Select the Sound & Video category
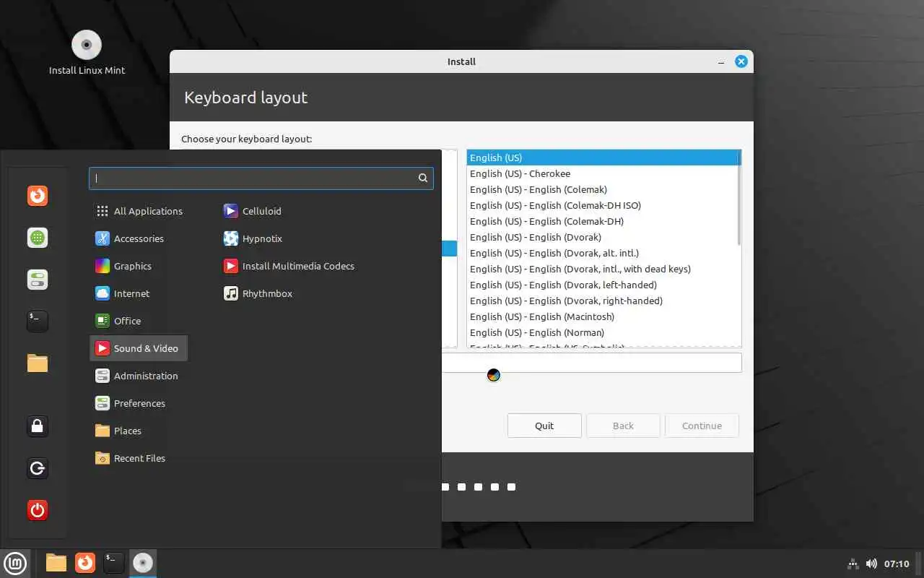Screen dimensions: 924x578 pyautogui.click(x=139, y=348)
